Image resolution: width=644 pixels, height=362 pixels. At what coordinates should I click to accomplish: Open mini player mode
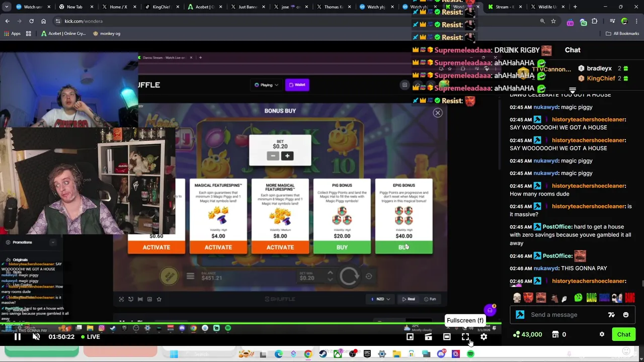(x=410, y=337)
